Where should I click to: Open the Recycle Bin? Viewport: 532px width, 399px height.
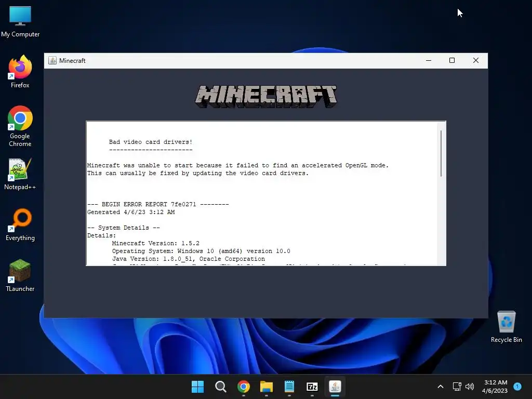click(x=506, y=326)
